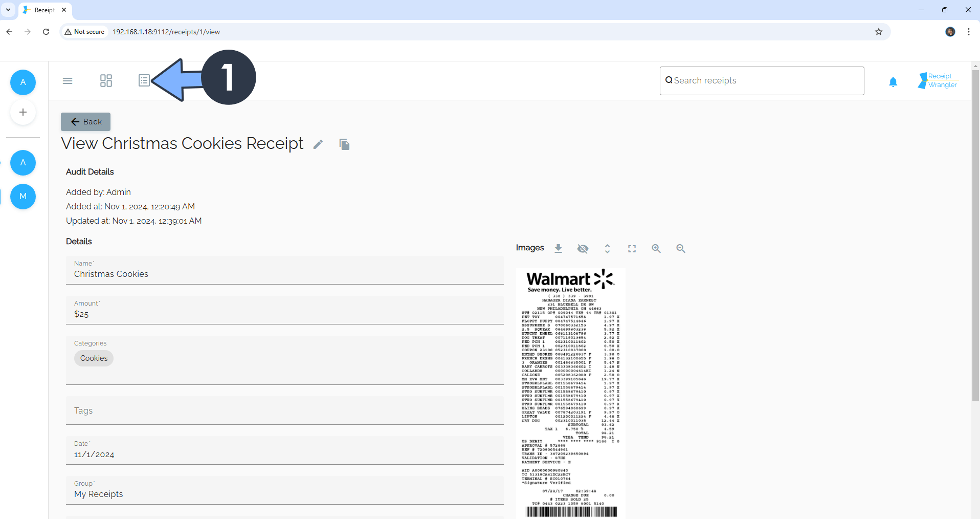The width and height of the screenshot is (980, 519).
Task: Click the Date field 11/1/2024
Action: pyautogui.click(x=285, y=450)
